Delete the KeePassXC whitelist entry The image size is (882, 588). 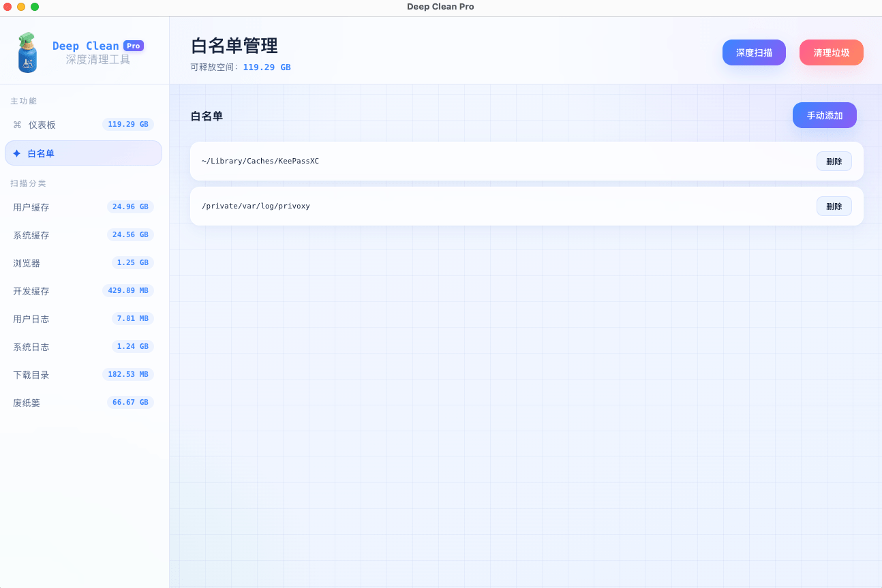(x=834, y=161)
